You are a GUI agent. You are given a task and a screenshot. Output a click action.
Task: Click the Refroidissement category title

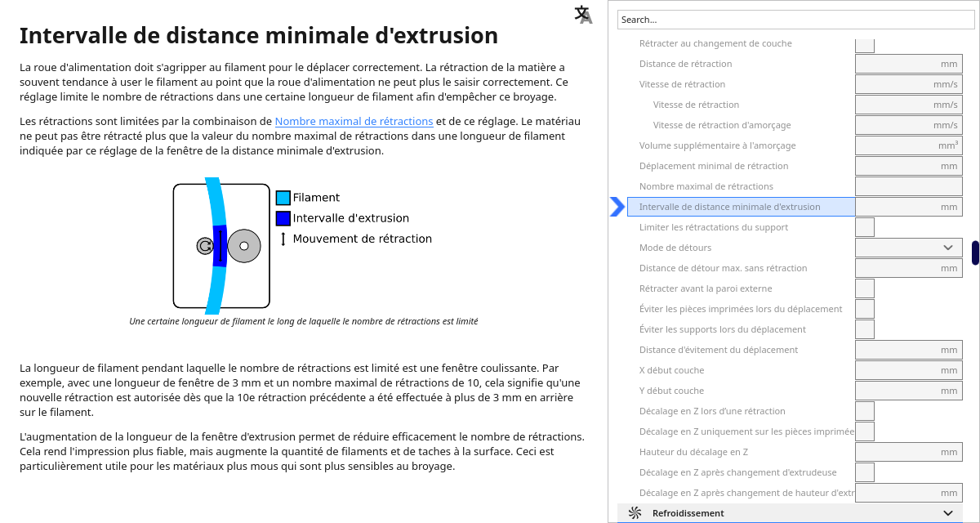(x=688, y=513)
